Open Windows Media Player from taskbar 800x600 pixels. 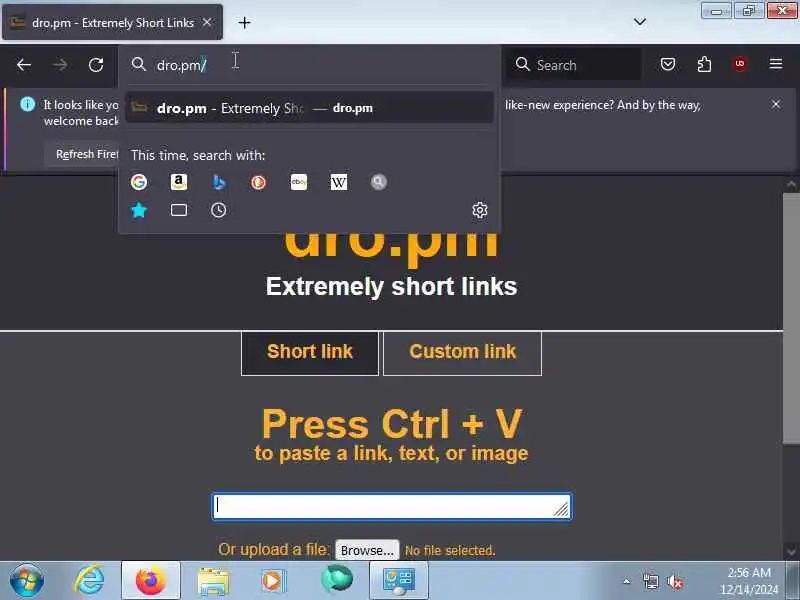273,581
